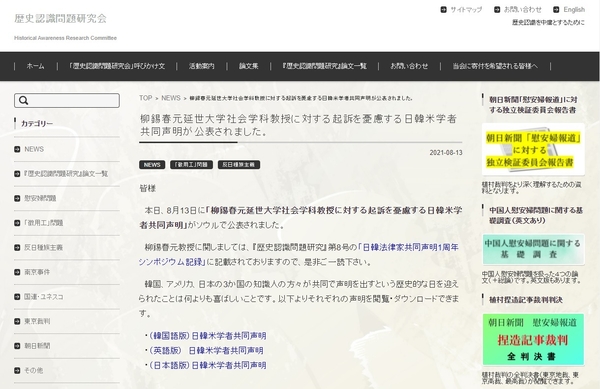Click the NEWS tag under the title
Viewport: 600px width, 389px height.
tap(152, 165)
